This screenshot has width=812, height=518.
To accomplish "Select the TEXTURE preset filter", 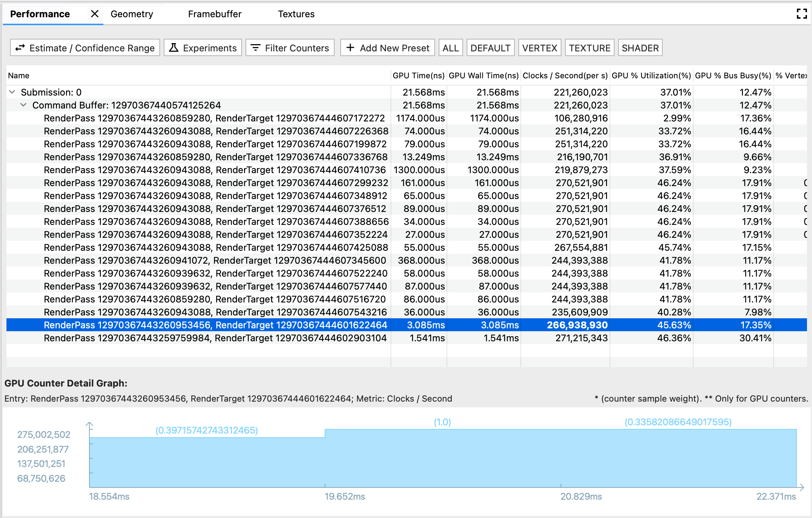I will [589, 48].
